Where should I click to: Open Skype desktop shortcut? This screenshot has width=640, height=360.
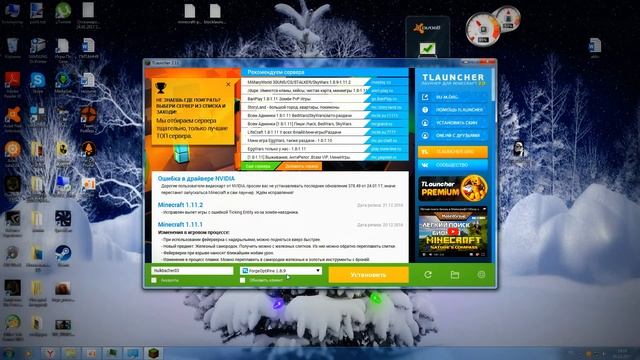(x=38, y=83)
